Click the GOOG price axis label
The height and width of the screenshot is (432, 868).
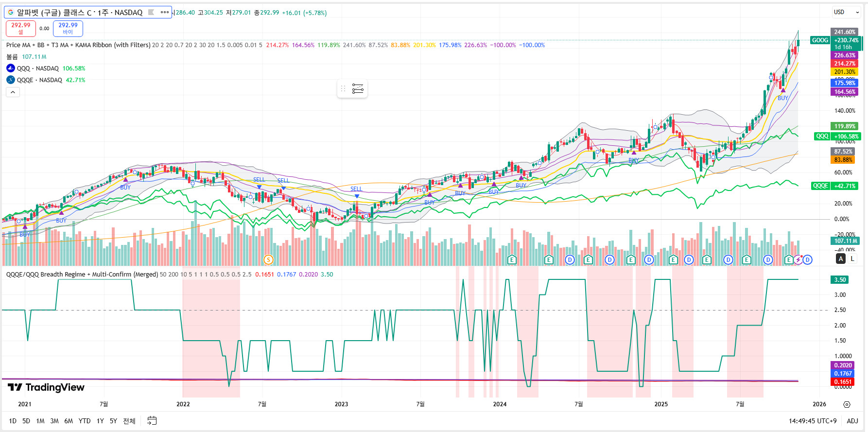(820, 40)
